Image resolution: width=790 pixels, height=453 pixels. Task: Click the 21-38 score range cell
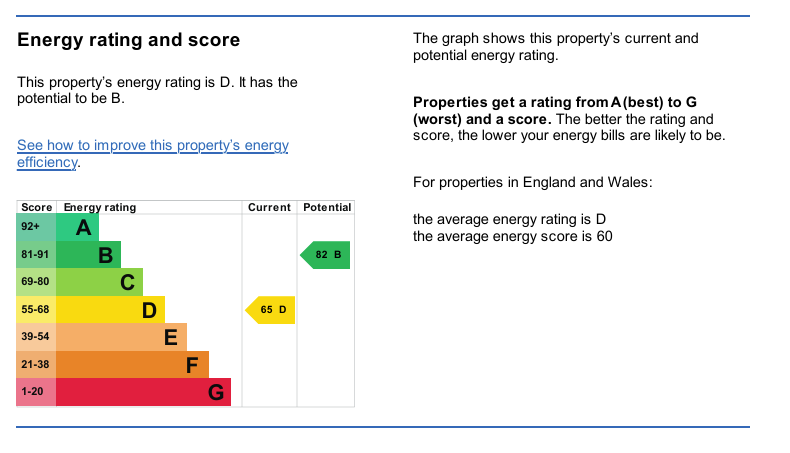click(x=36, y=365)
